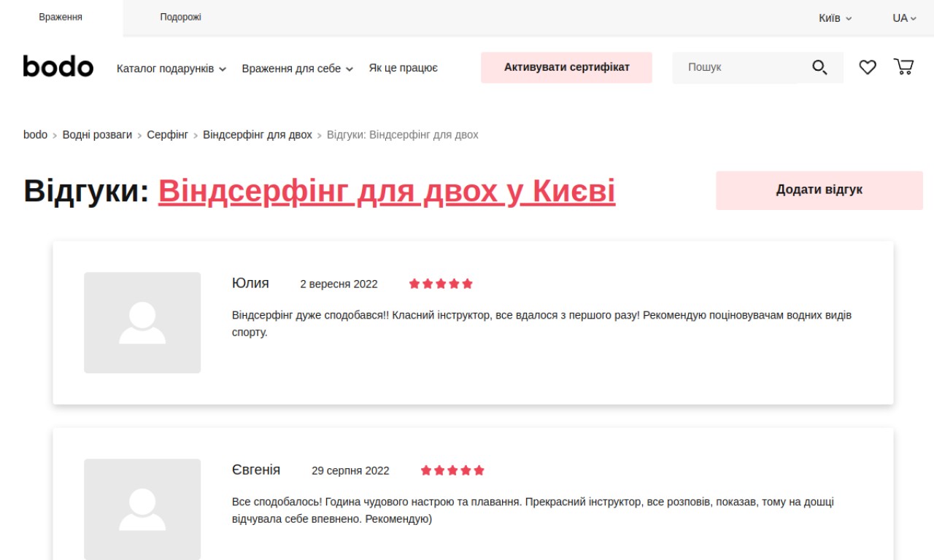This screenshot has width=934, height=560.
Task: Click the last breadcrumb Відгуки: Віндсерфінг для двох
Action: point(403,135)
